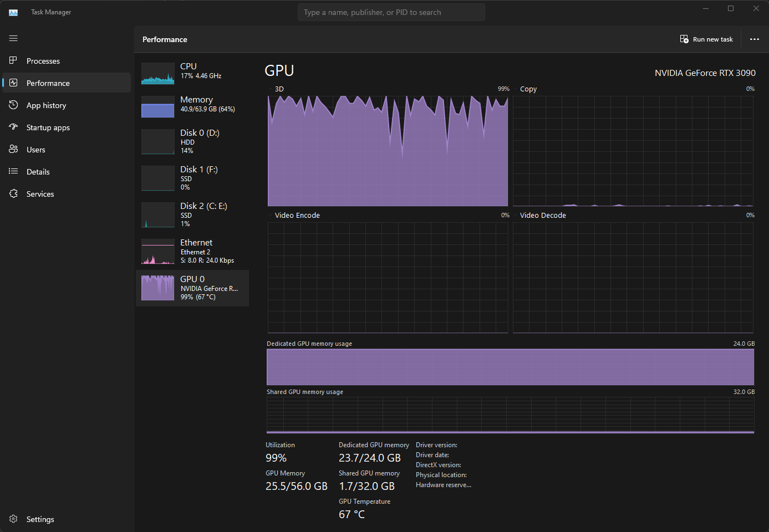Select the Memory performance entry
769x532 pixels.
(192, 106)
